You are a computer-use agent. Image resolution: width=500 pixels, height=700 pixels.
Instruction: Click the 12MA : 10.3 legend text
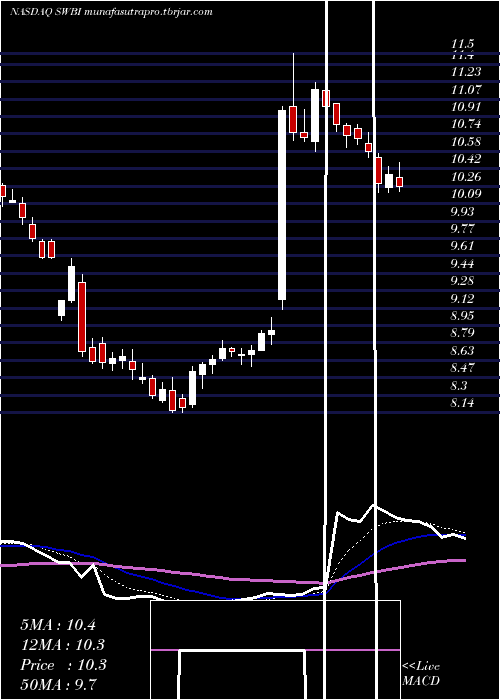tap(63, 645)
